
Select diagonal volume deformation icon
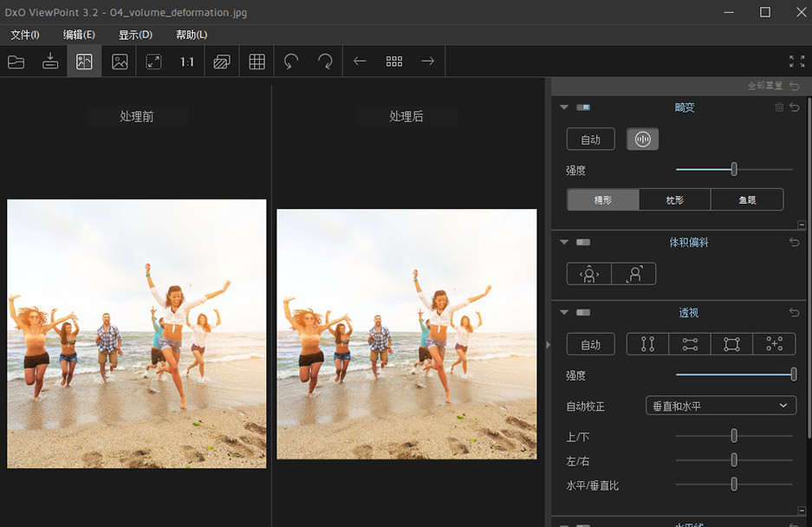click(x=634, y=274)
